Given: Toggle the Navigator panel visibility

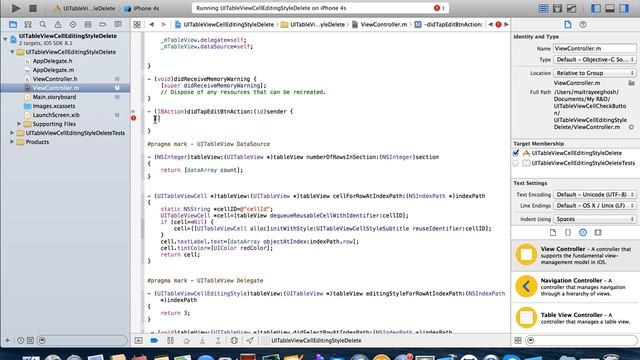Looking at the screenshot, I should coord(596,8).
